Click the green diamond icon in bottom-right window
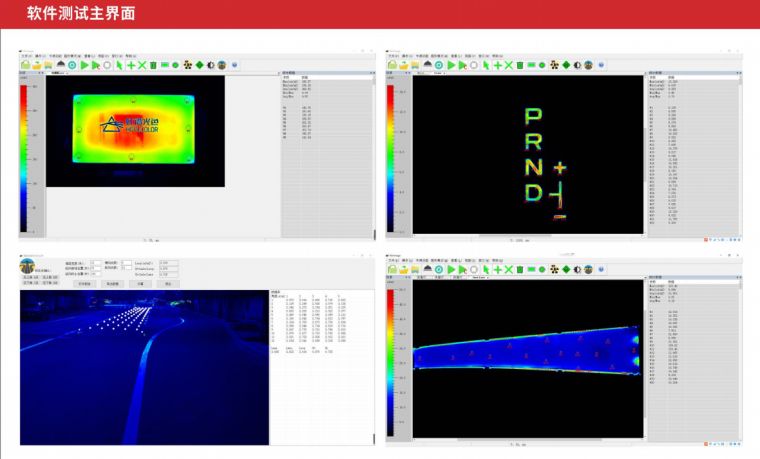This screenshot has width=760, height=459. (565, 270)
